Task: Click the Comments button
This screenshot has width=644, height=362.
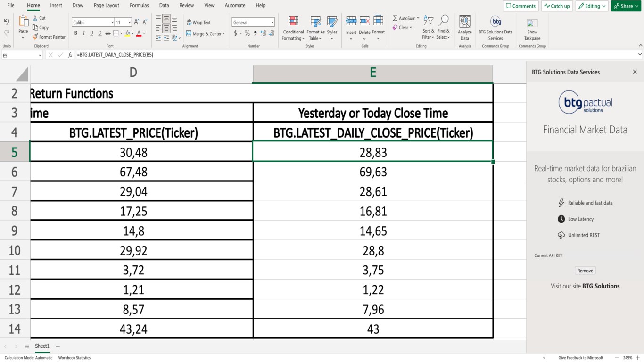Action: [521, 6]
